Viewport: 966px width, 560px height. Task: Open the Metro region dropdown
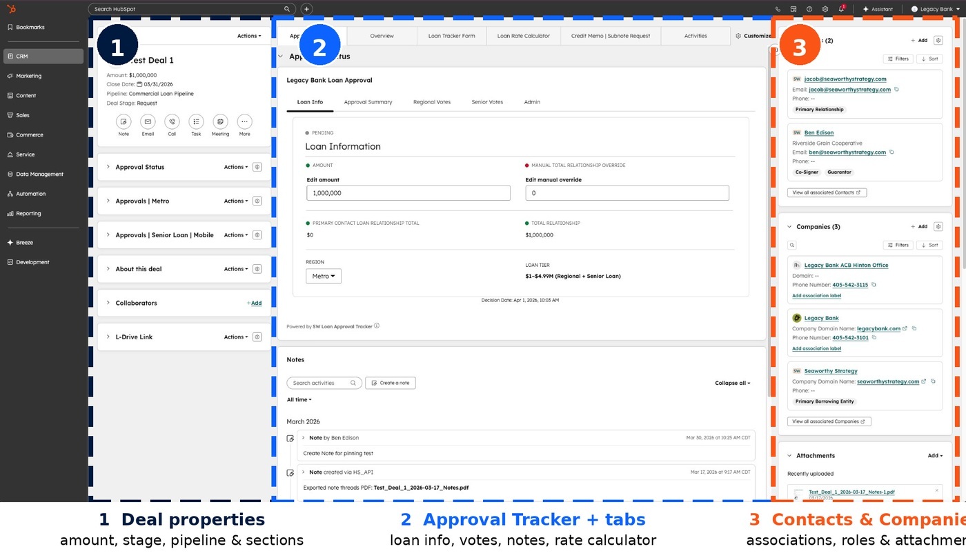324,276
